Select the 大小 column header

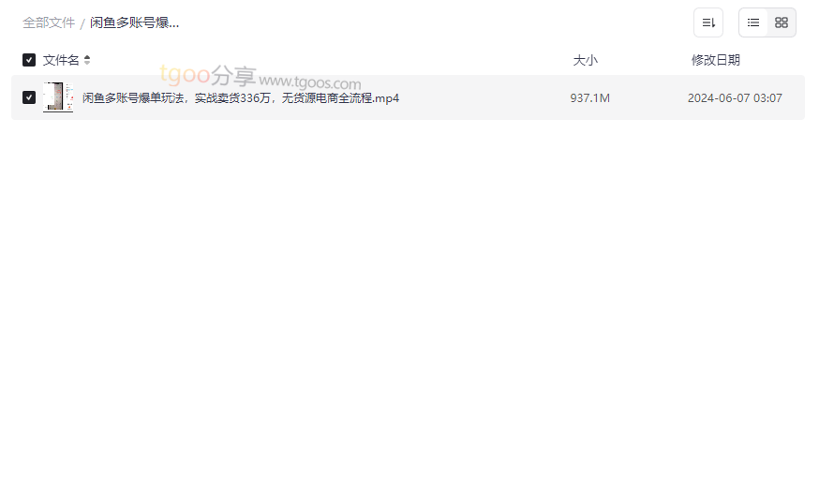pos(585,60)
